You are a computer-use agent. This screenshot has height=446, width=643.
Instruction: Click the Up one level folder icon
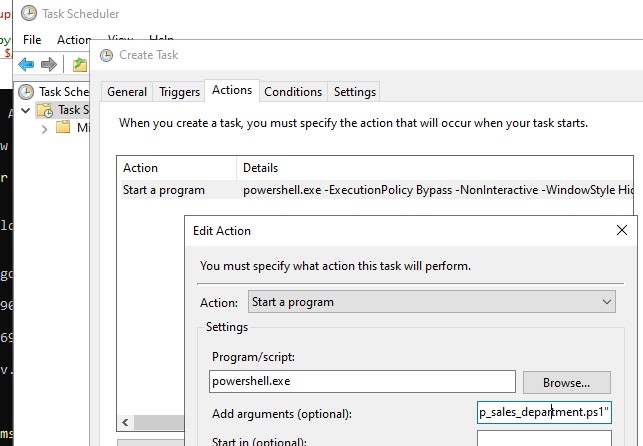[x=80, y=64]
